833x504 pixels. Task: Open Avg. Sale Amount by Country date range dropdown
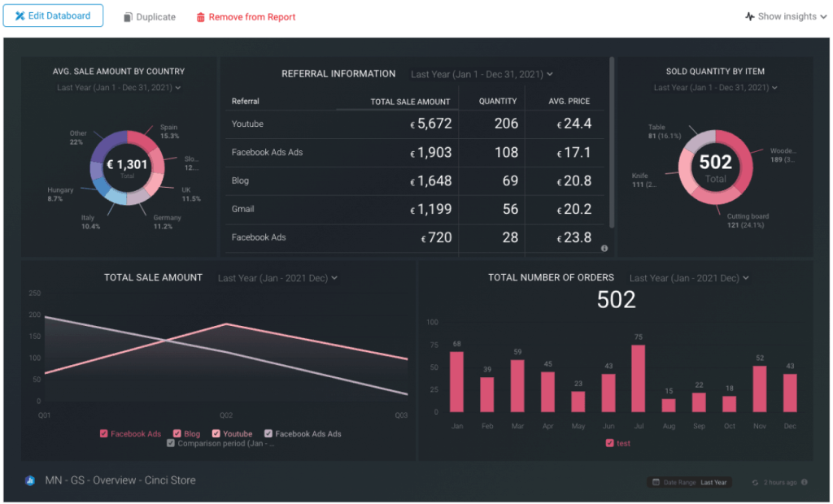click(119, 88)
